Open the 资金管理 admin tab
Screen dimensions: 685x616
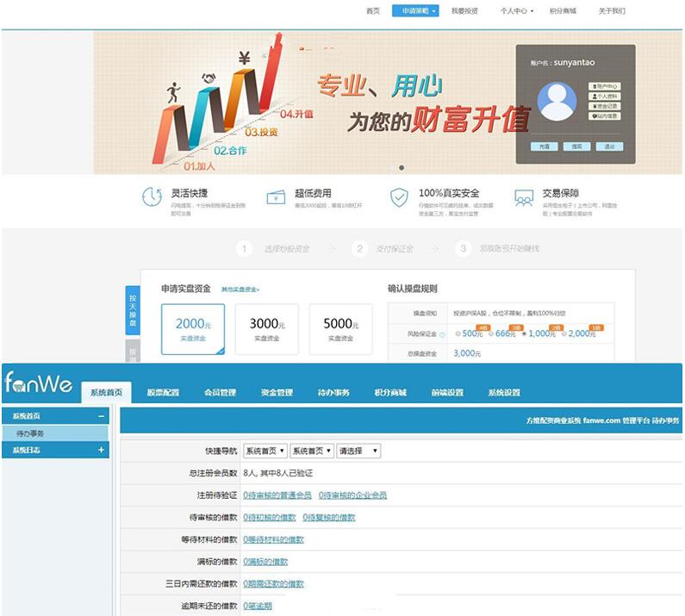pyautogui.click(x=277, y=393)
